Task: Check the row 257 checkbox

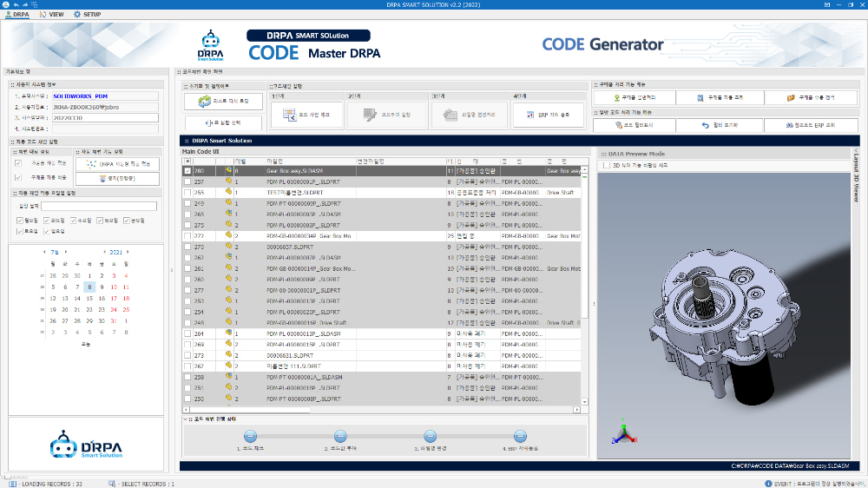Action: pyautogui.click(x=187, y=181)
